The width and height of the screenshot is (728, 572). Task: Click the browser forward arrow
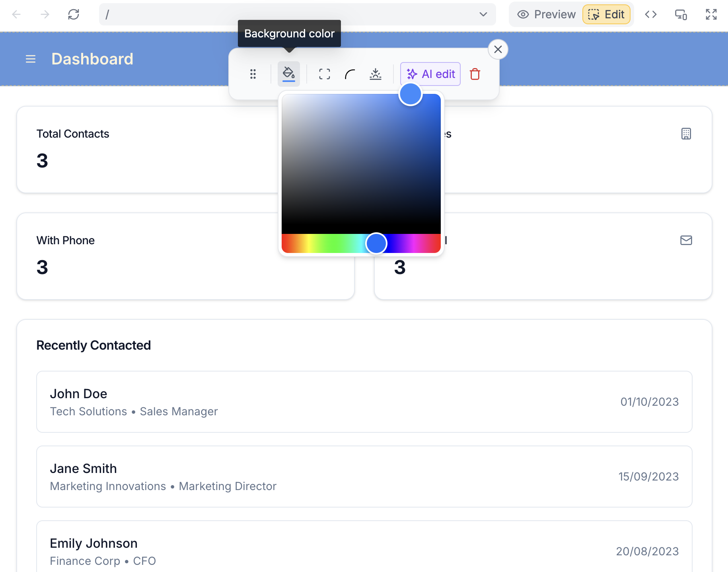tap(45, 15)
